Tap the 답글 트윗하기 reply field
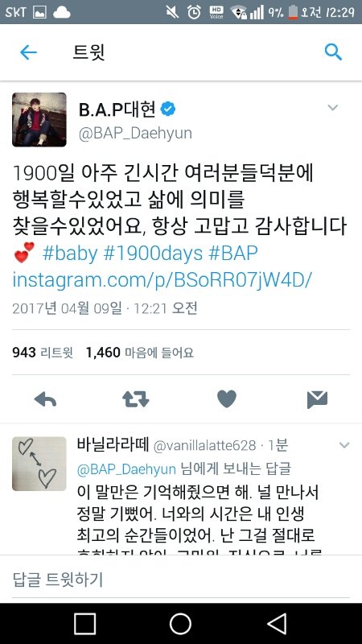The height and width of the screenshot is (644, 362). point(181,580)
